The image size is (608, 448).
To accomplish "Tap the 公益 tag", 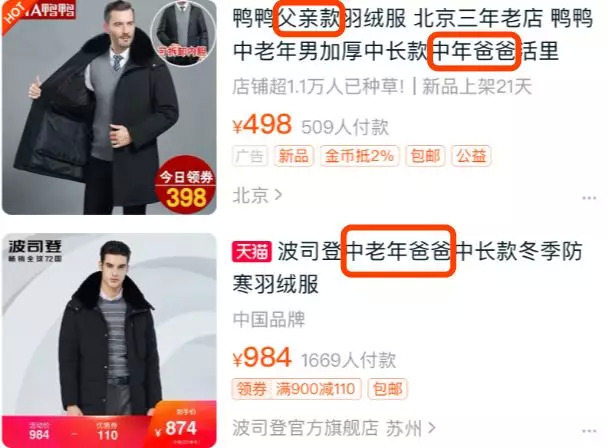I will (471, 156).
